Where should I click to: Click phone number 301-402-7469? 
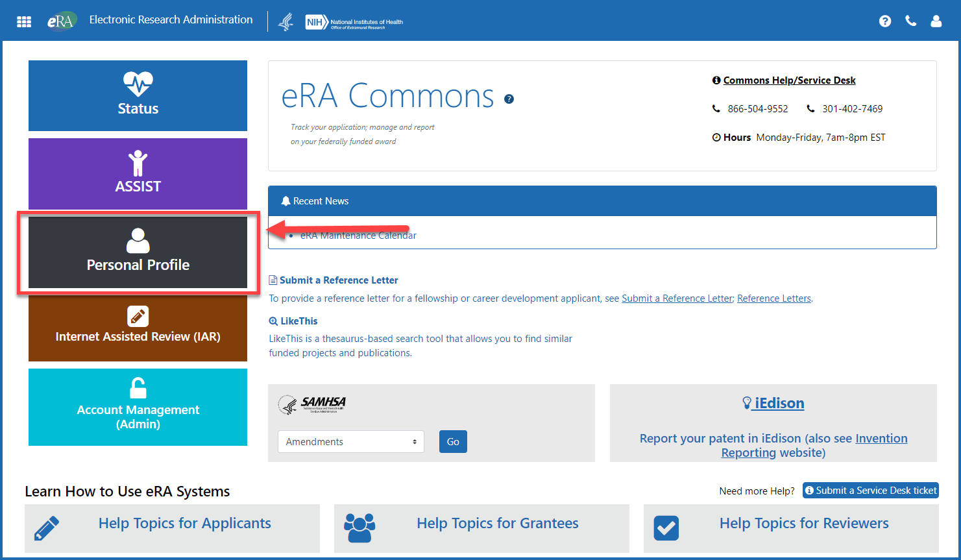click(x=853, y=109)
